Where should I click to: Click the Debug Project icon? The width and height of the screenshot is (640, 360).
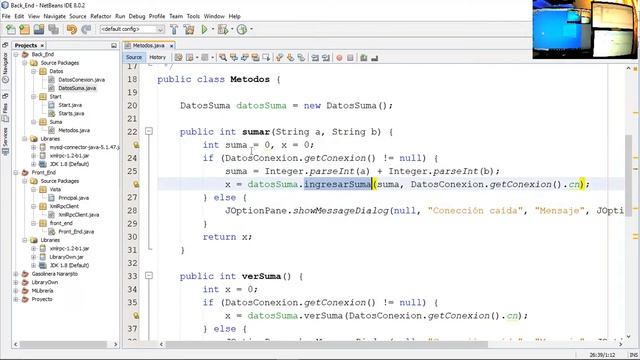pos(223,29)
